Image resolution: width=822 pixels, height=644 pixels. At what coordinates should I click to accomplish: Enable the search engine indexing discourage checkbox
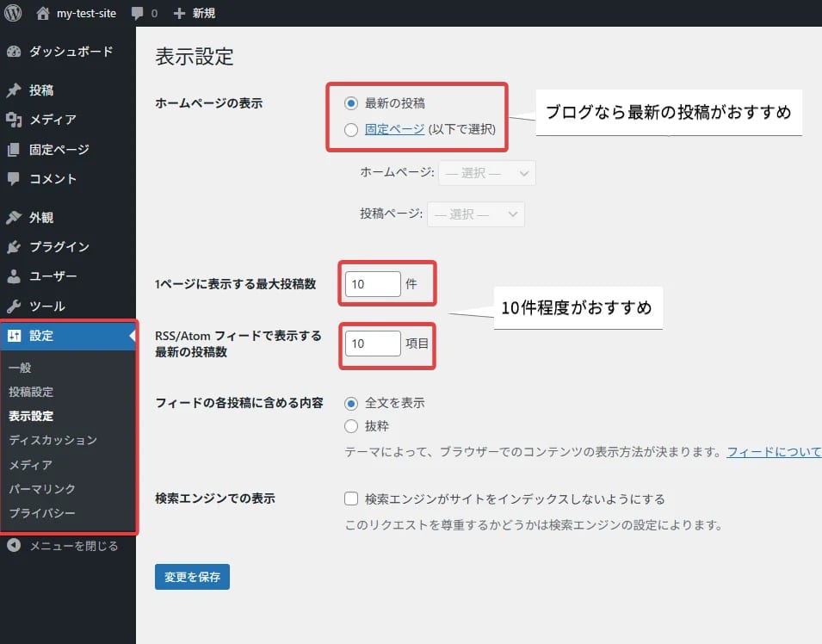tap(351, 498)
